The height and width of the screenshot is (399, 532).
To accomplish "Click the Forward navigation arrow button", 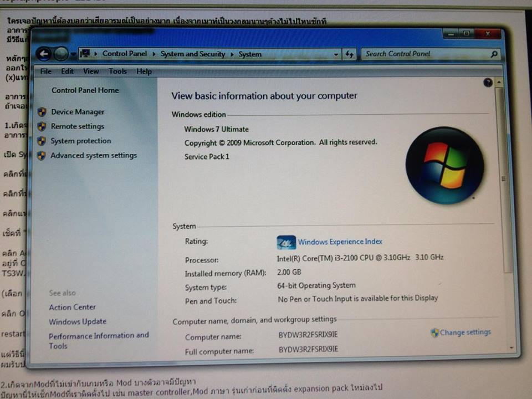I will [x=61, y=54].
